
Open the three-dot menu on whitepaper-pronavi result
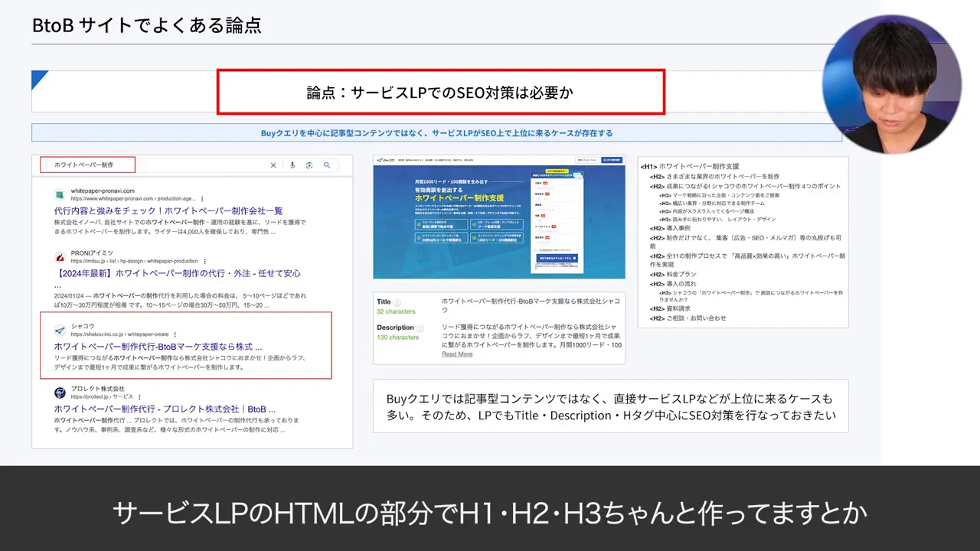202,198
